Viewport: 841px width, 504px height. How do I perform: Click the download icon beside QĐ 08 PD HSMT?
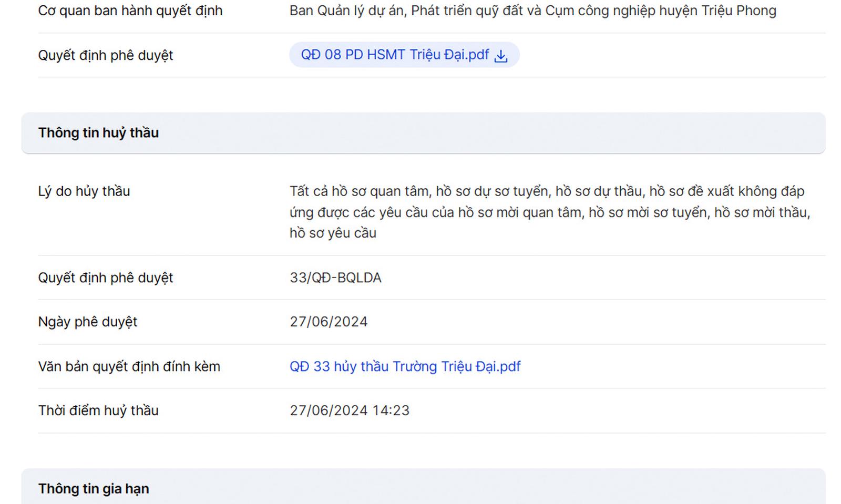click(501, 56)
